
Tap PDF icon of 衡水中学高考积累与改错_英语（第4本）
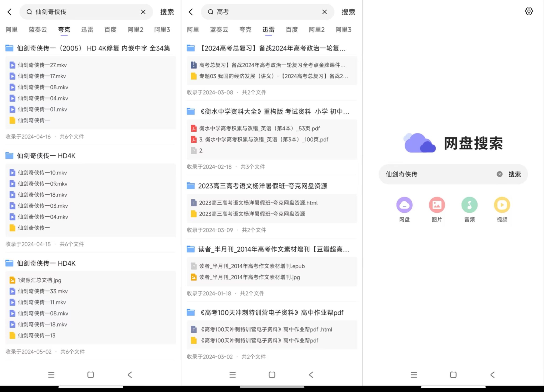[194, 128]
